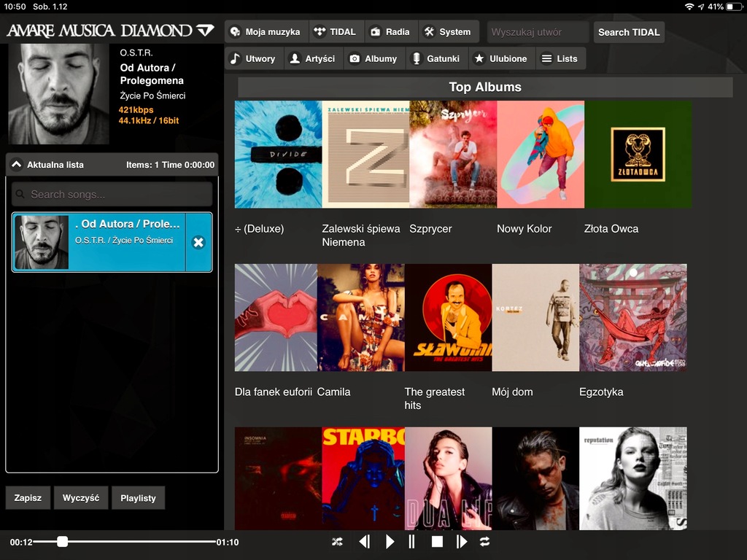Click the Życie Po Śmierci album name
The image size is (747, 560).
coord(152,96)
